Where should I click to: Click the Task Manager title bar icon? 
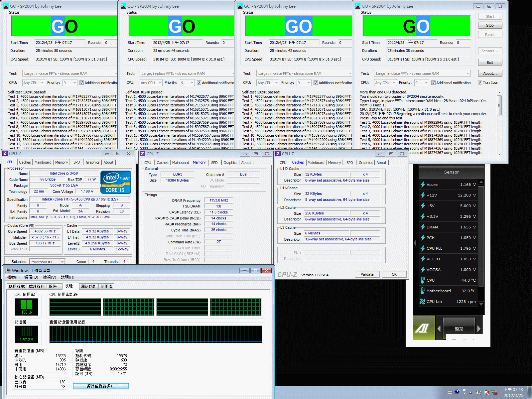point(8,270)
